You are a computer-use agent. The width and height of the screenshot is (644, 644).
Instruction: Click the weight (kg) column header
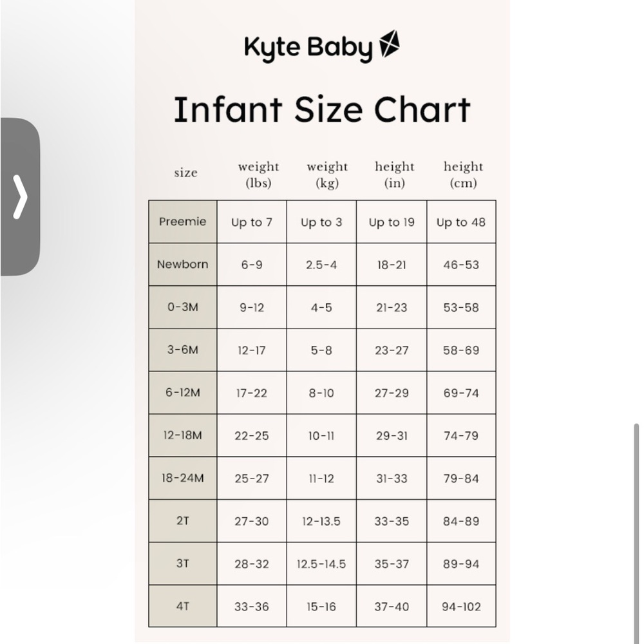(327, 175)
